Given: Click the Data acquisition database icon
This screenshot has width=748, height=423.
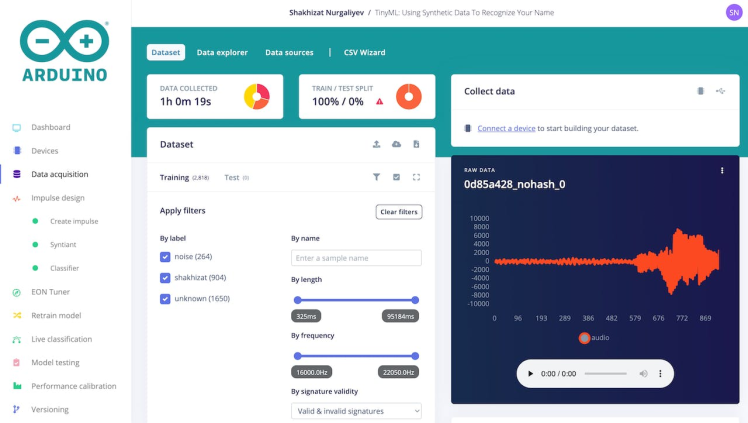Looking at the screenshot, I should 17,174.
